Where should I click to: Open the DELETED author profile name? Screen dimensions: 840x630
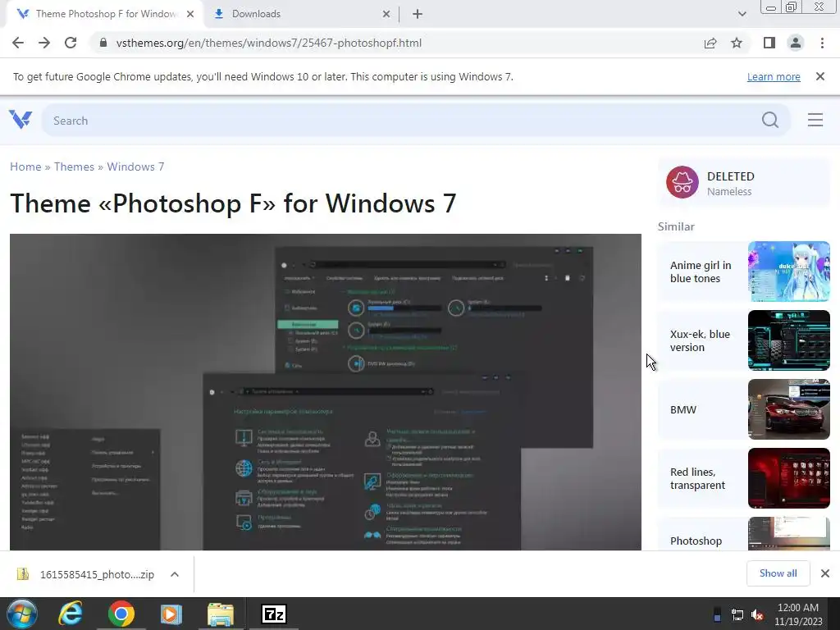point(731,176)
